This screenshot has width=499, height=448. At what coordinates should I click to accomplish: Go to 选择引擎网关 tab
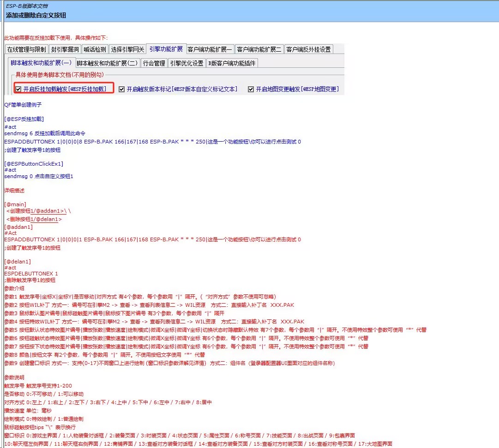128,49
